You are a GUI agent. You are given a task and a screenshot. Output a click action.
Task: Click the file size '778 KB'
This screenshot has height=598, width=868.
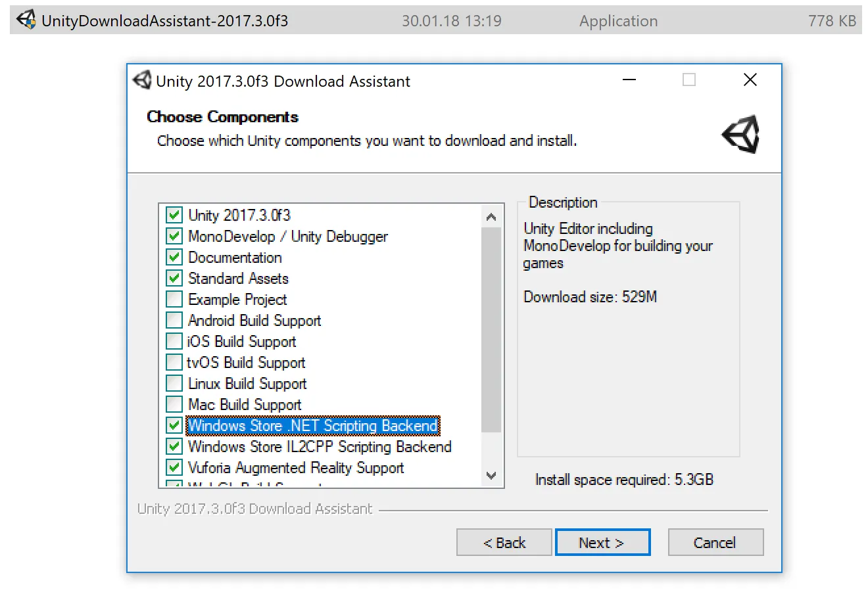pos(832,21)
